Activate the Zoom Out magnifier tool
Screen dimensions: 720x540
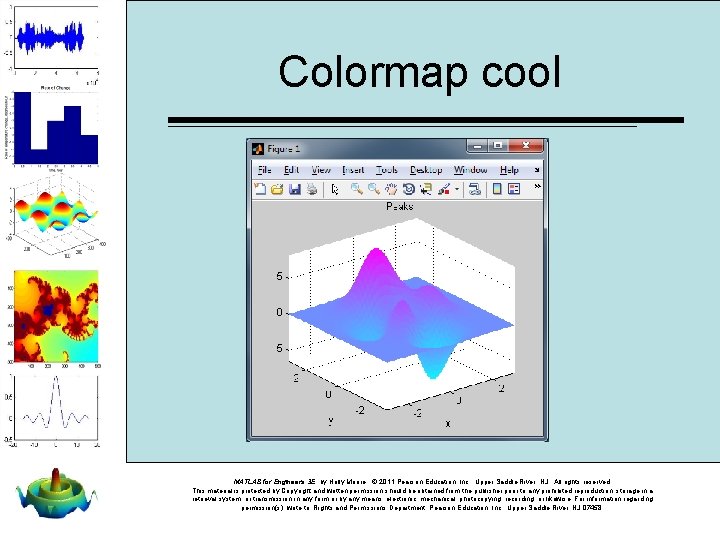(x=374, y=189)
